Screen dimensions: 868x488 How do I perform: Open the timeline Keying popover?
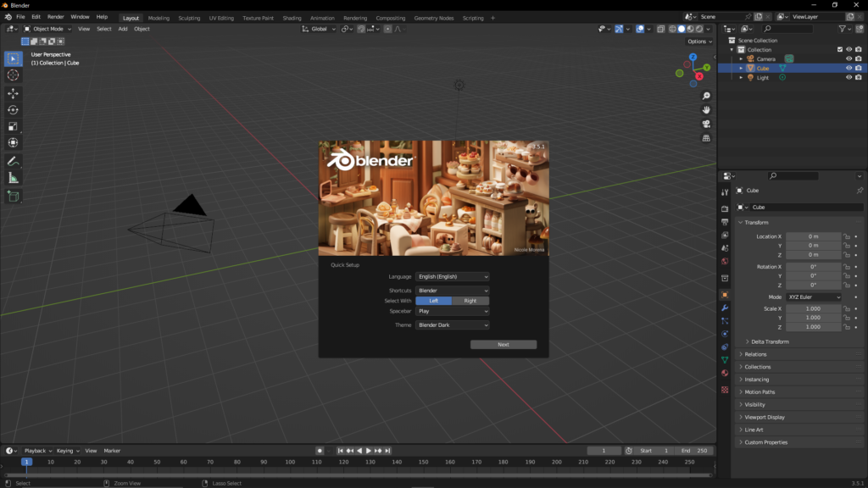tap(68, 451)
